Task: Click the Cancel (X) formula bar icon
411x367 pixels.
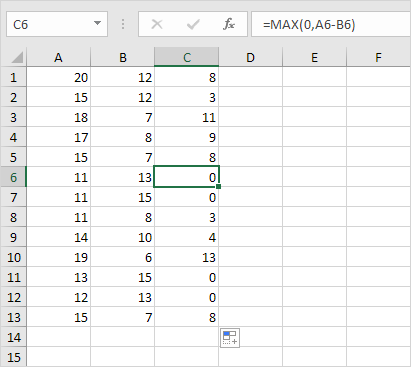Action: click(157, 24)
